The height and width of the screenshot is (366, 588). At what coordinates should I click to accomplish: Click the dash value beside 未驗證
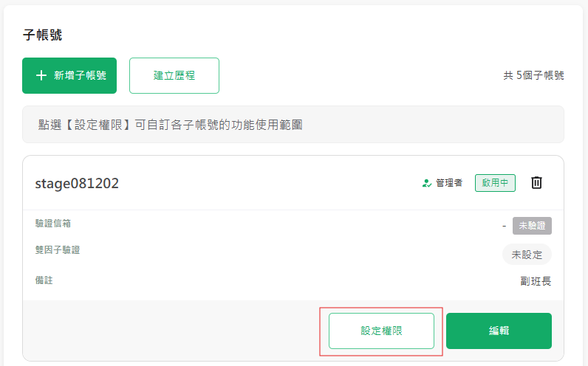point(505,226)
